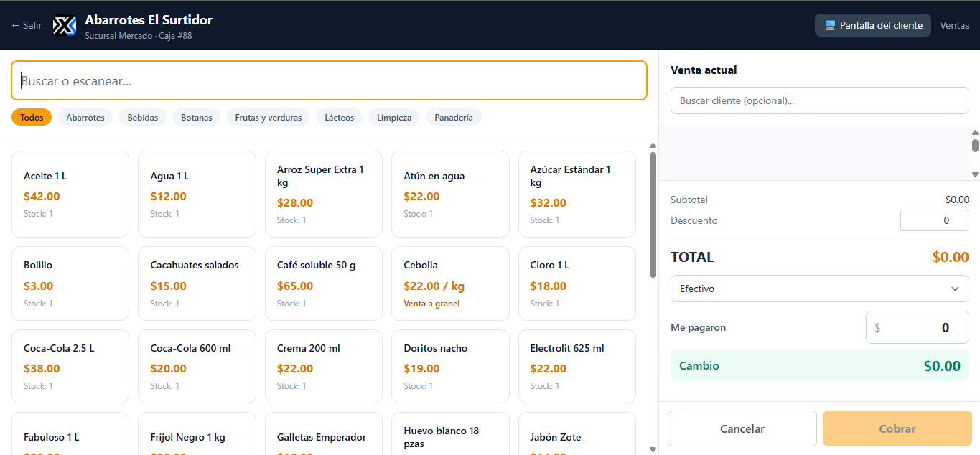
Task: Add Cloro 1 L to the sale
Action: 577,283
